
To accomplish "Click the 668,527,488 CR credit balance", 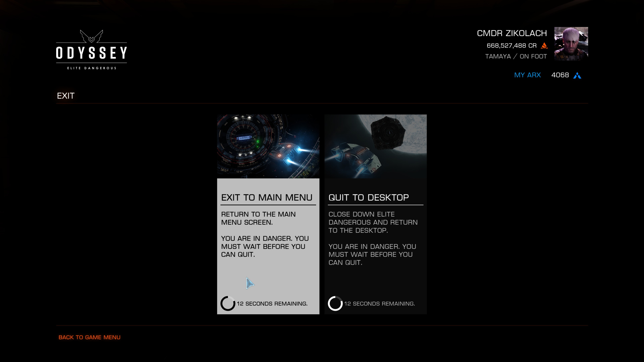I will (x=512, y=45).
